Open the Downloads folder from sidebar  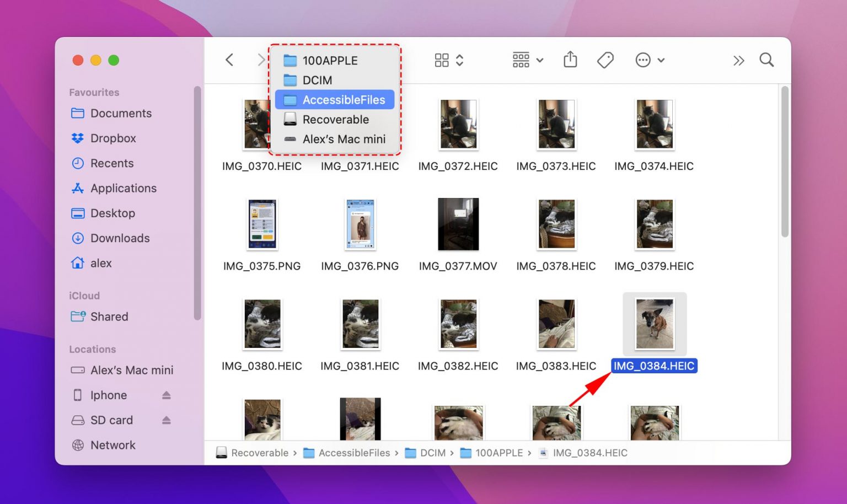point(120,238)
